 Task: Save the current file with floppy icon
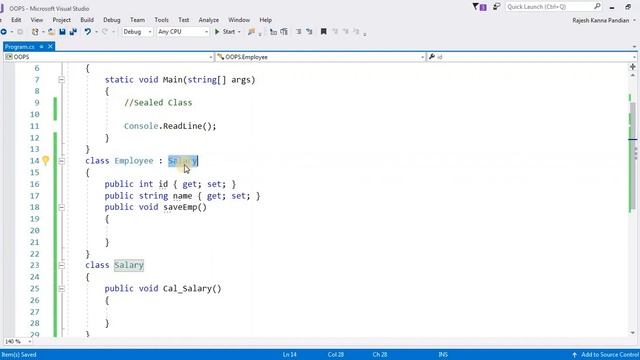[x=62, y=32]
